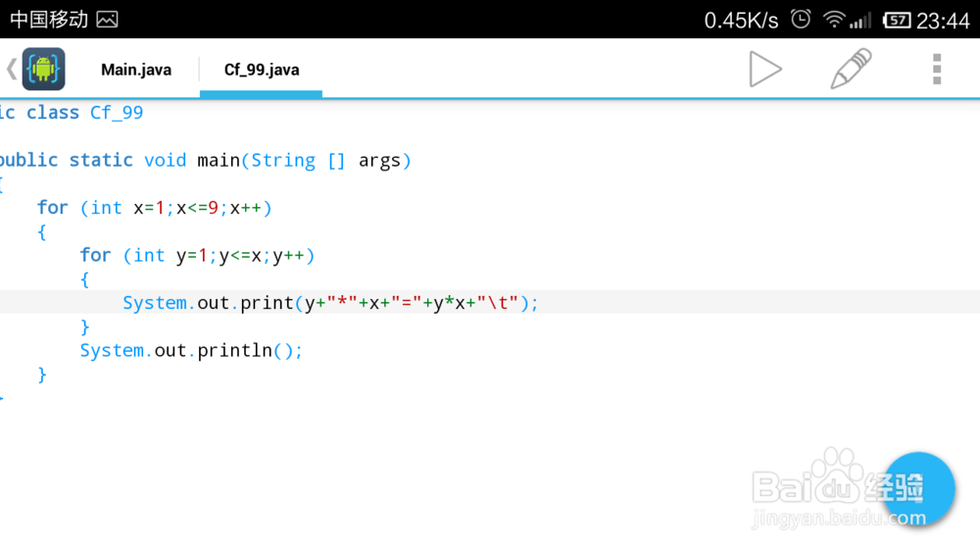Tap the battery level indicator
This screenshot has height=552, width=980.
(896, 20)
